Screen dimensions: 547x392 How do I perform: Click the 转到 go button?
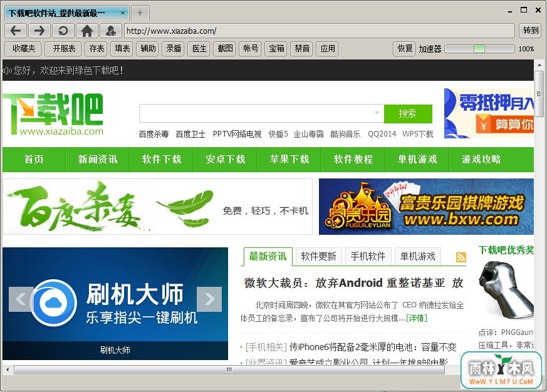coord(531,31)
